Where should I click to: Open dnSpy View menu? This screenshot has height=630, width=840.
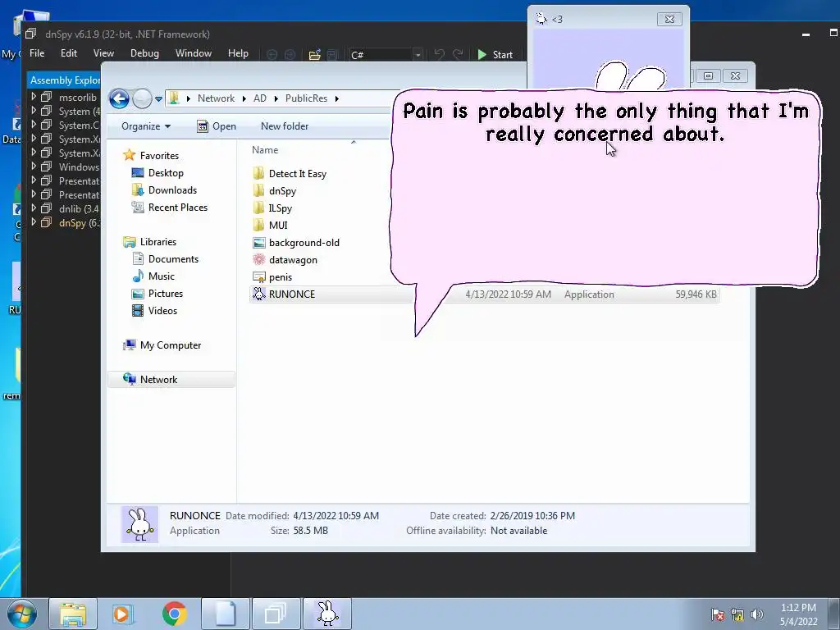click(x=103, y=53)
